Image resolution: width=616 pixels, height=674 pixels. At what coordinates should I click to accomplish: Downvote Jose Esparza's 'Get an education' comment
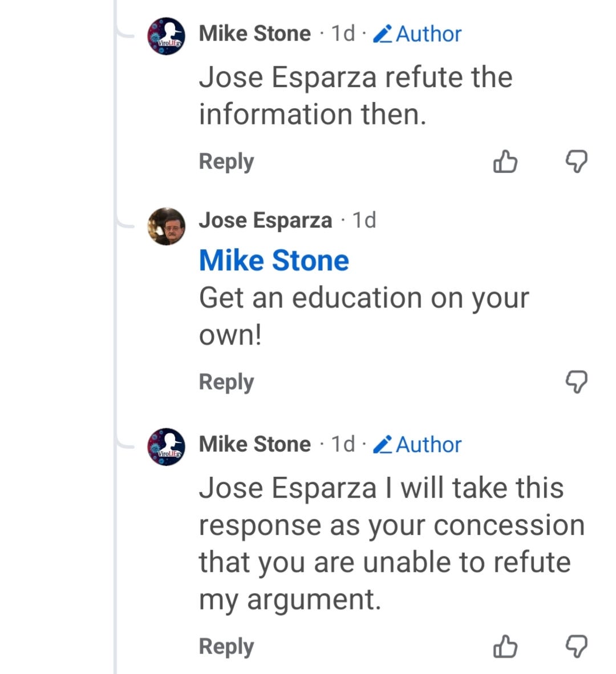[x=576, y=381]
